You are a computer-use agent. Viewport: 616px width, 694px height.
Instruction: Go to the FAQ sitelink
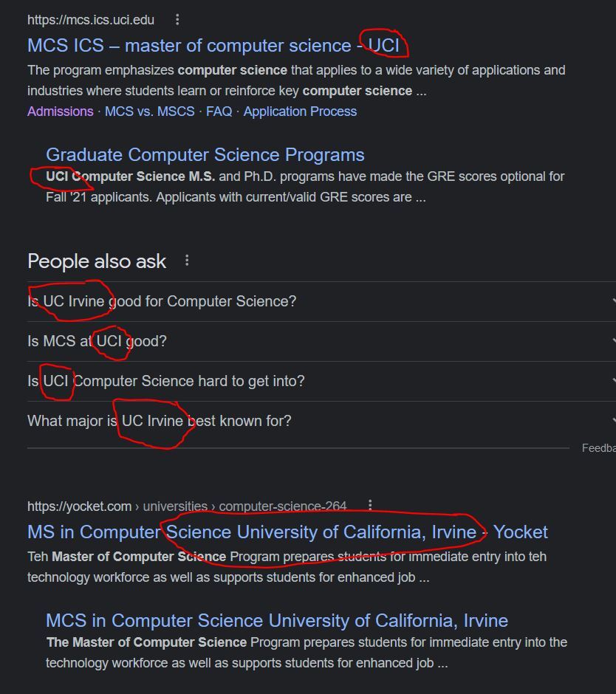pyautogui.click(x=219, y=111)
